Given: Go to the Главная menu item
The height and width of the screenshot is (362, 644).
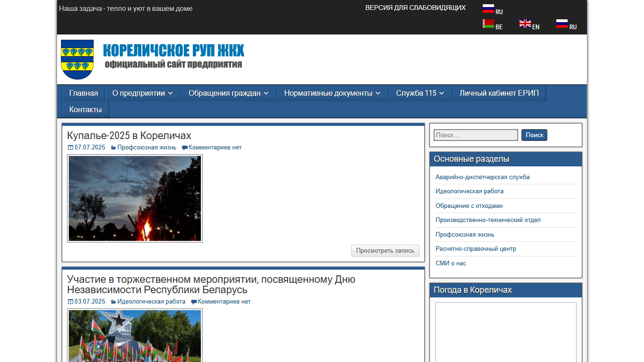Looking at the screenshot, I should pos(83,93).
